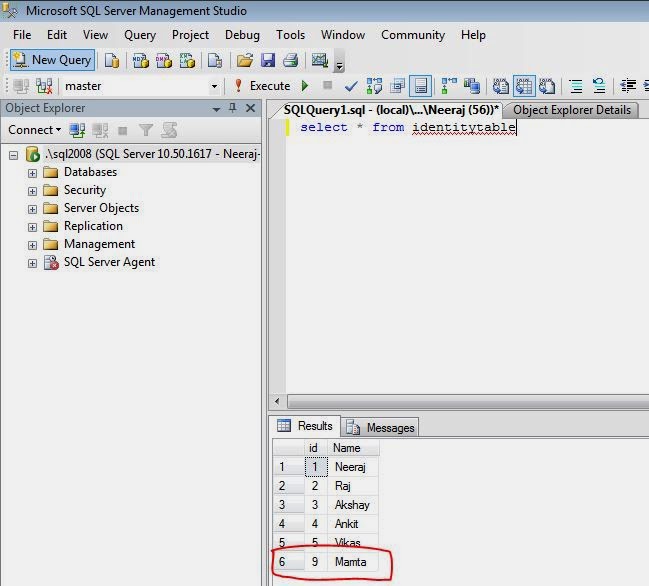649x586 pixels.
Task: Expand the SQL Server Agent node
Action: click(x=32, y=263)
